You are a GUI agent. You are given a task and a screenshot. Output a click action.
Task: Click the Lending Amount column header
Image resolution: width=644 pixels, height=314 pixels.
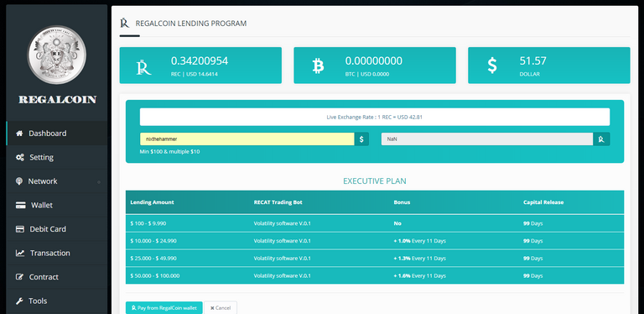click(152, 202)
